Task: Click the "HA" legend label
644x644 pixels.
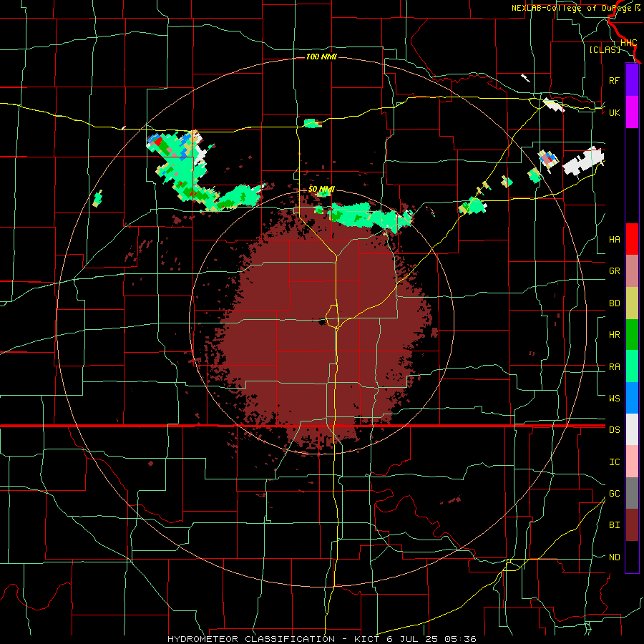Action: (614, 240)
